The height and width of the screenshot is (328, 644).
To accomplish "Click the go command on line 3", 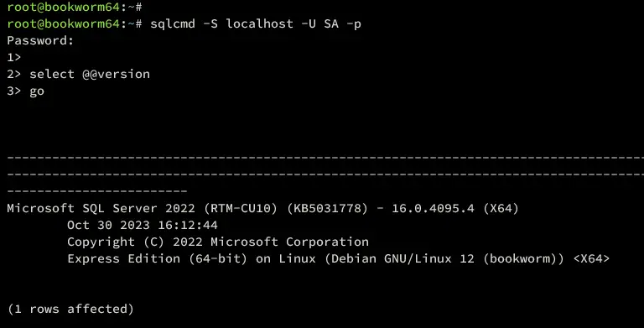I will pos(37,91).
